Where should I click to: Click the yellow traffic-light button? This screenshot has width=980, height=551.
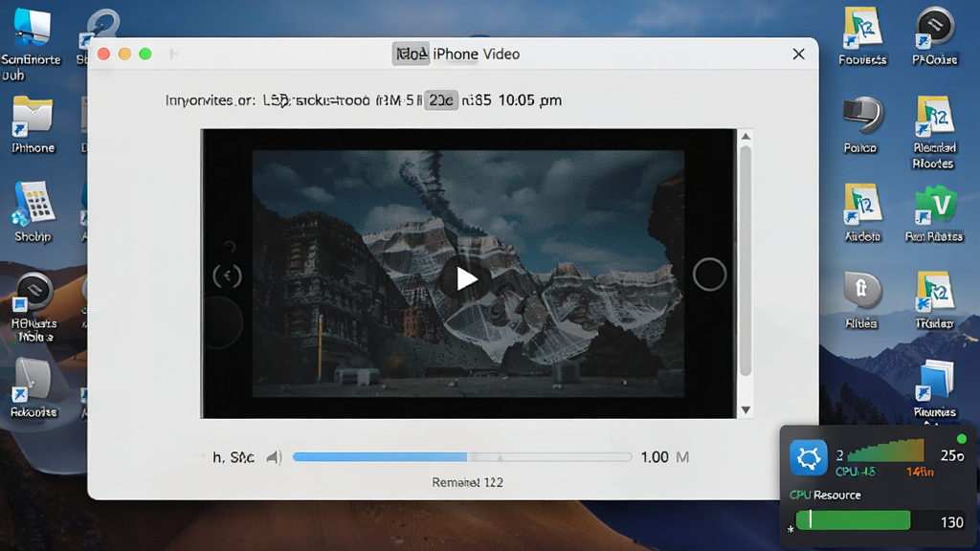(x=124, y=54)
